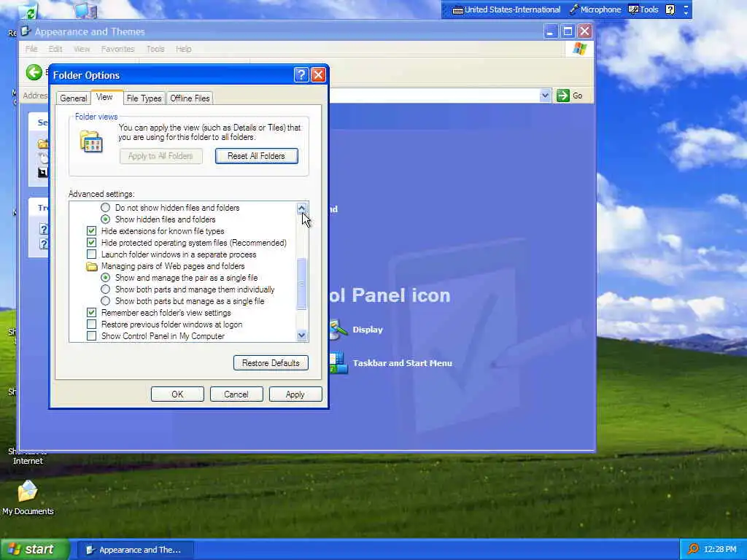This screenshot has width=747, height=560.
Task: Click the green Back arrow in Appearance window
Action: tap(34, 72)
